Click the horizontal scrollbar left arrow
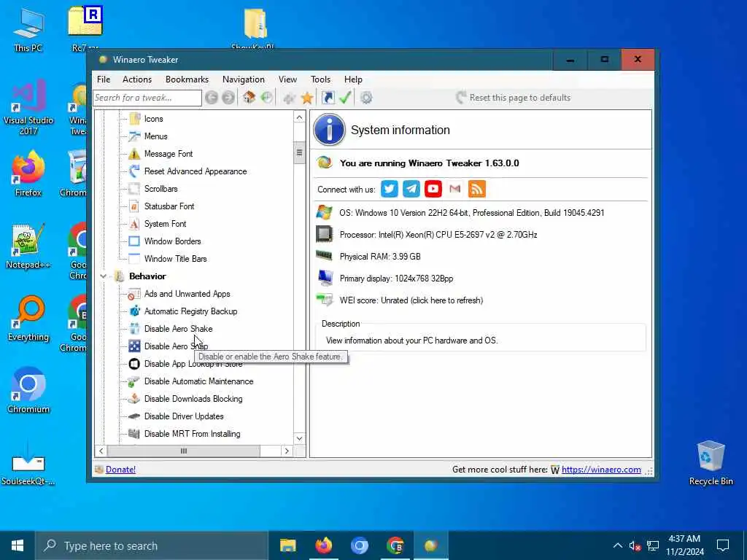Image resolution: width=747 pixels, height=560 pixels. pyautogui.click(x=101, y=451)
